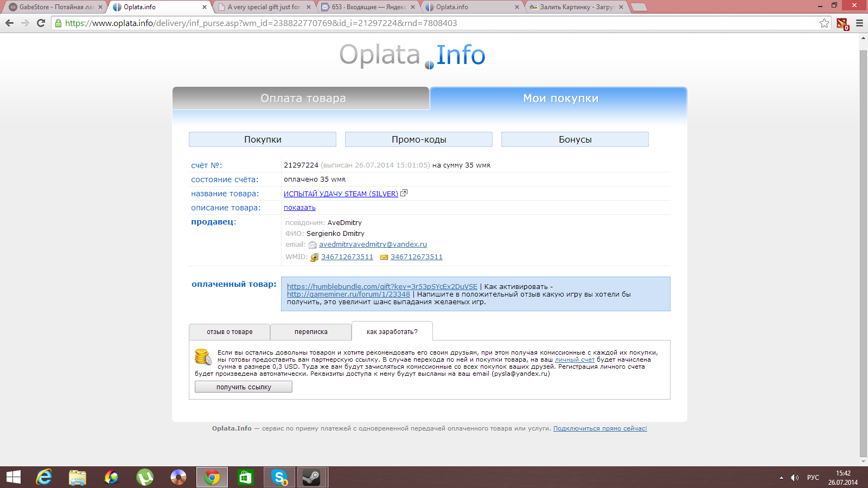Launch Internet Explorer from the taskbar

tap(44, 477)
